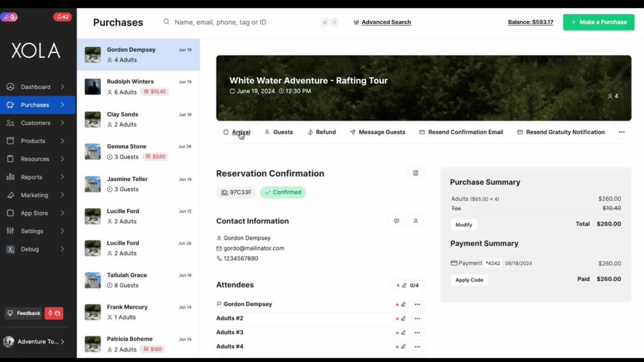Click the XOLA logo

click(x=36, y=51)
